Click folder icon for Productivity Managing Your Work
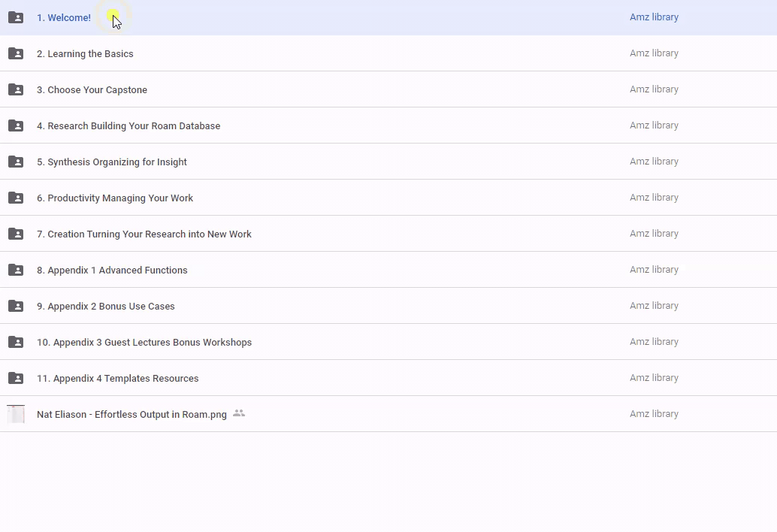Viewport: 777px width, 532px height. tap(16, 198)
